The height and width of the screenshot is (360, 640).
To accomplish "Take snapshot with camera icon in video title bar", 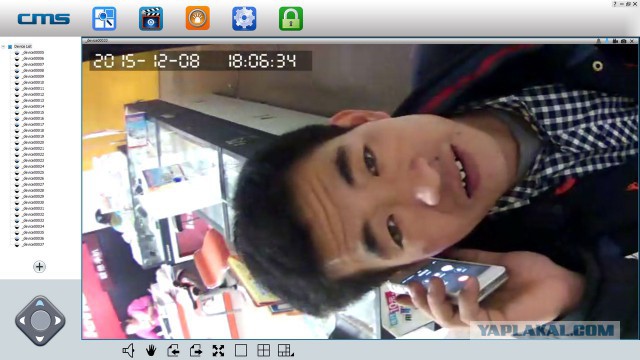I will coord(623,41).
